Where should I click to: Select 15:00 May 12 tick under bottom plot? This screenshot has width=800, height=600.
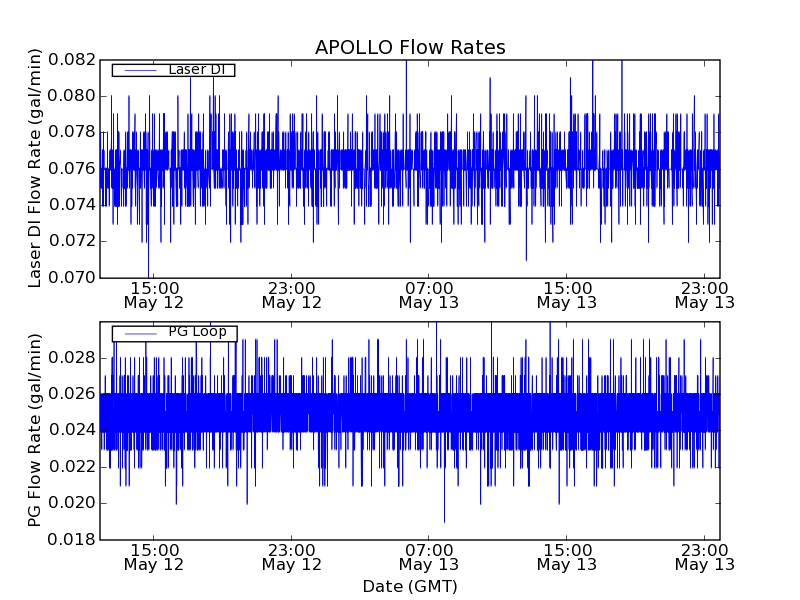(154, 557)
